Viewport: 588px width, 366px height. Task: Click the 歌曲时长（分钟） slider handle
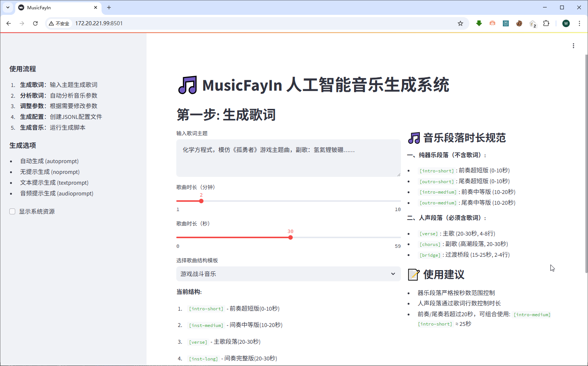pyautogui.click(x=201, y=201)
